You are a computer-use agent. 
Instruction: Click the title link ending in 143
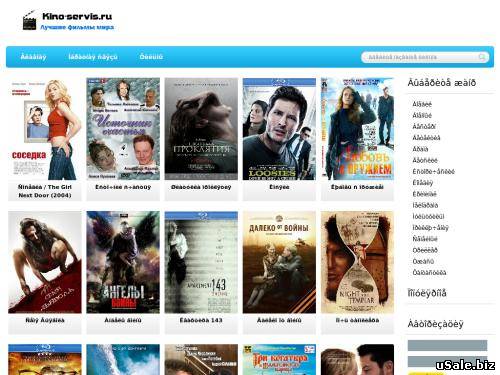point(201,320)
